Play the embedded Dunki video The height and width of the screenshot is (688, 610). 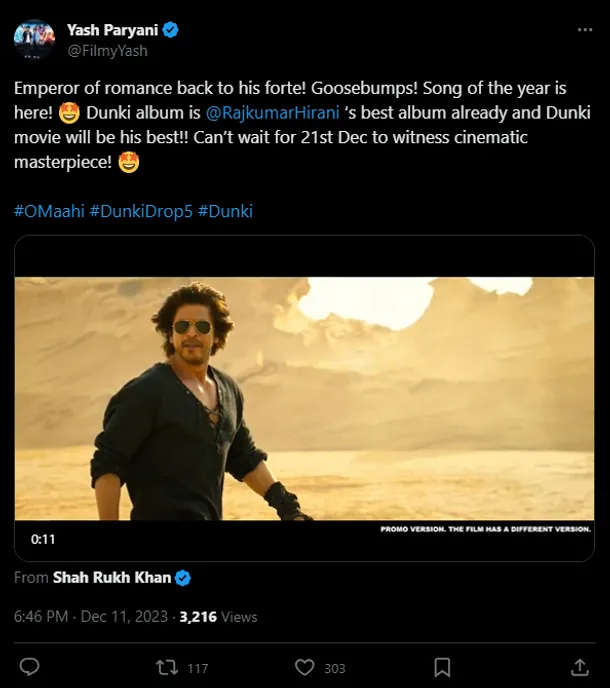tap(305, 398)
